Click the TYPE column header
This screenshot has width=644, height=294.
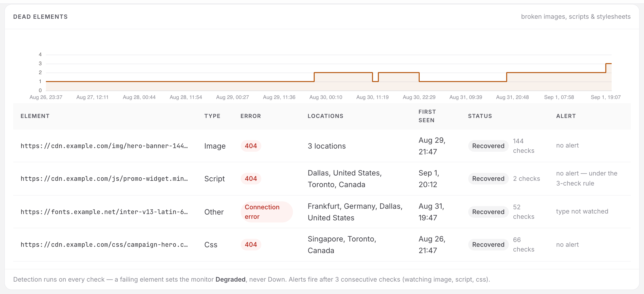coord(212,116)
